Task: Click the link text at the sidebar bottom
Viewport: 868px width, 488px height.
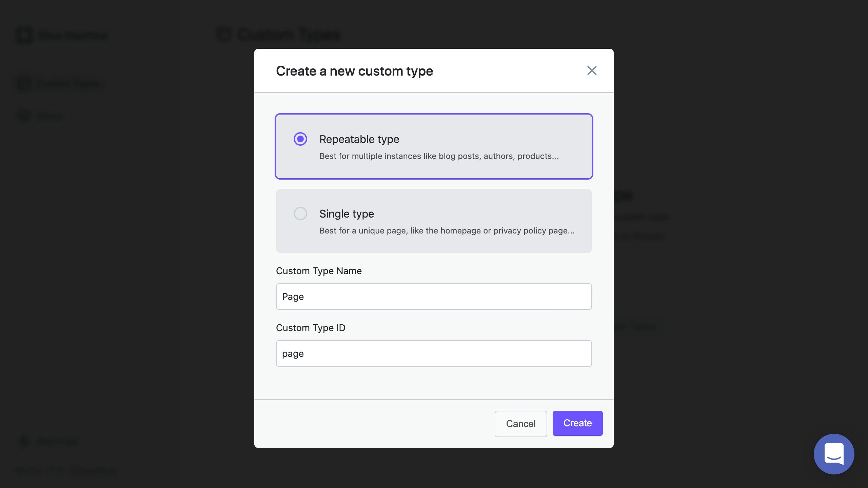Action: pyautogui.click(x=64, y=470)
